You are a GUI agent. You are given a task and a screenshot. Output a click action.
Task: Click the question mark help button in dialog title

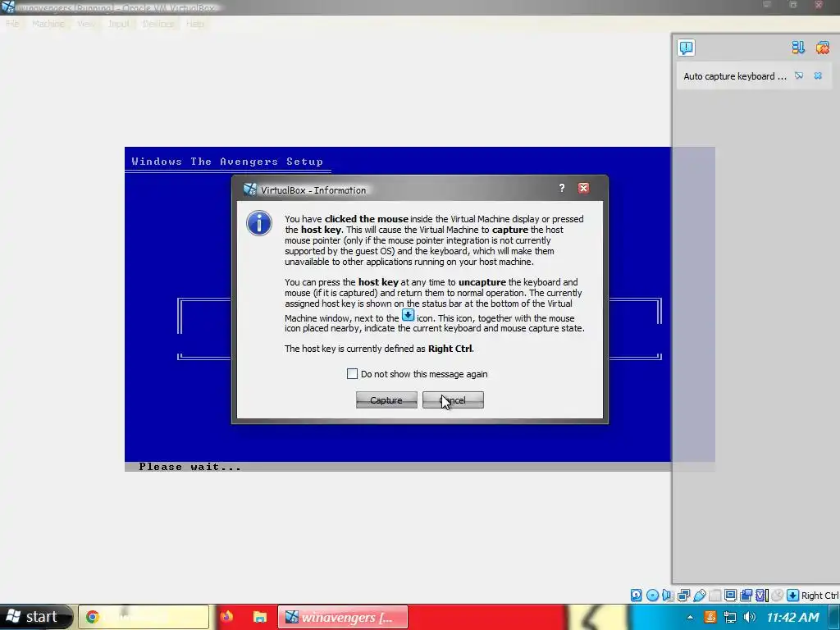coord(561,188)
